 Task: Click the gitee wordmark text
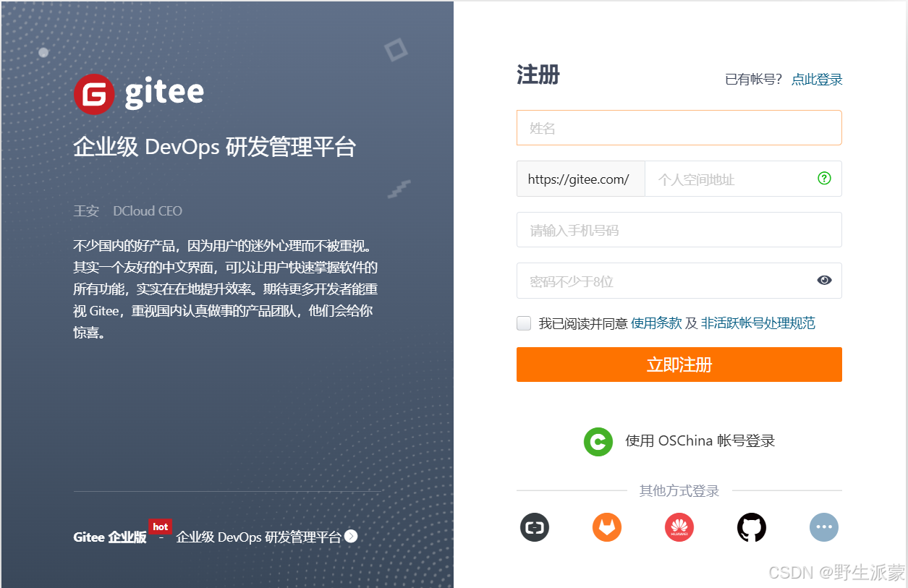[164, 93]
